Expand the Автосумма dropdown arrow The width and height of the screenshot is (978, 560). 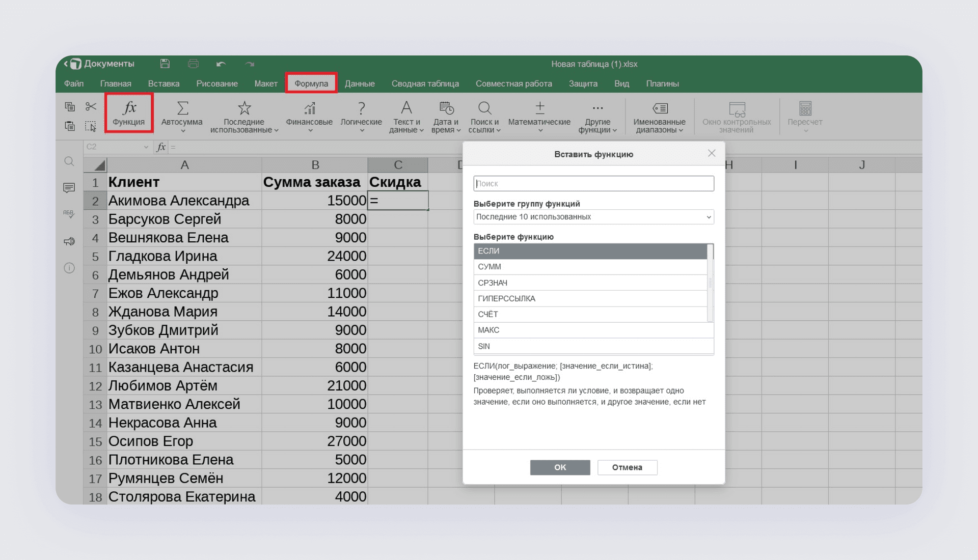point(183,131)
